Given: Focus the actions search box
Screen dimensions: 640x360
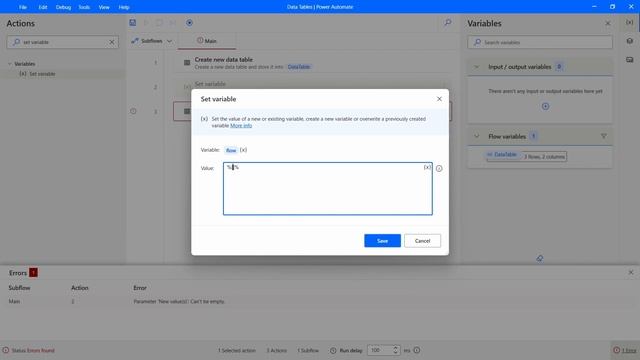Looking at the screenshot, I should coord(63,42).
